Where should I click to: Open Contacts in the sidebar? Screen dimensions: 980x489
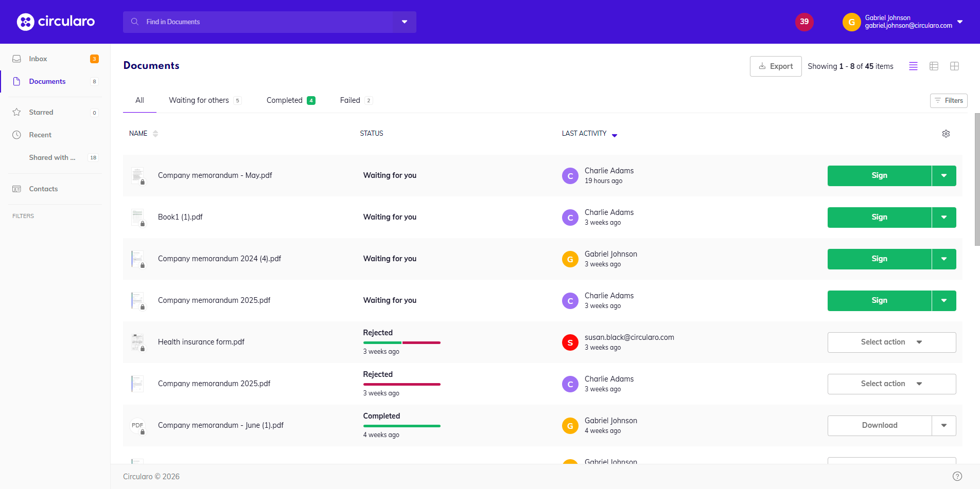[x=43, y=189]
